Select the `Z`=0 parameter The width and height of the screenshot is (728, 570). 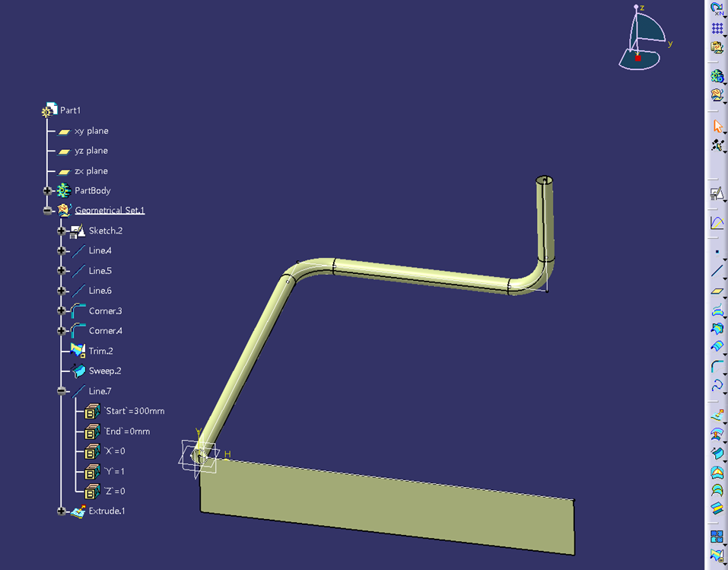point(114,491)
